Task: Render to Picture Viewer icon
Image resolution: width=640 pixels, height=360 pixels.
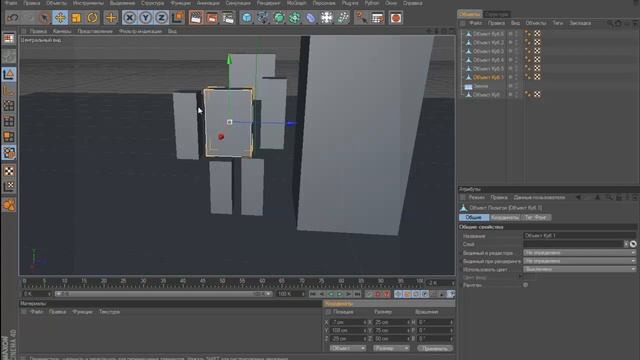Action: pos(212,18)
